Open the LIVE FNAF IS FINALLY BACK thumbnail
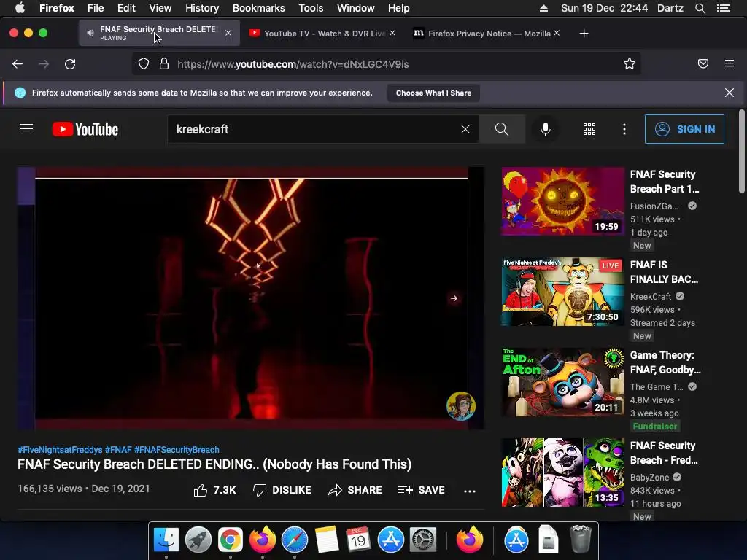 pyautogui.click(x=562, y=292)
